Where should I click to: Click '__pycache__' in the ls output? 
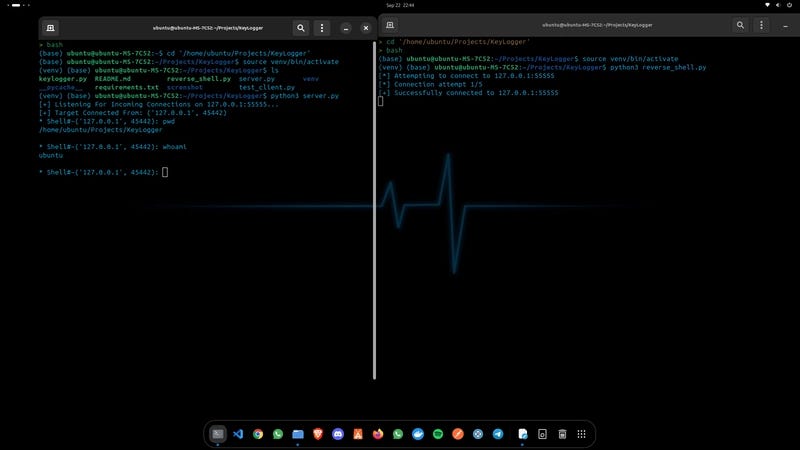click(x=61, y=87)
